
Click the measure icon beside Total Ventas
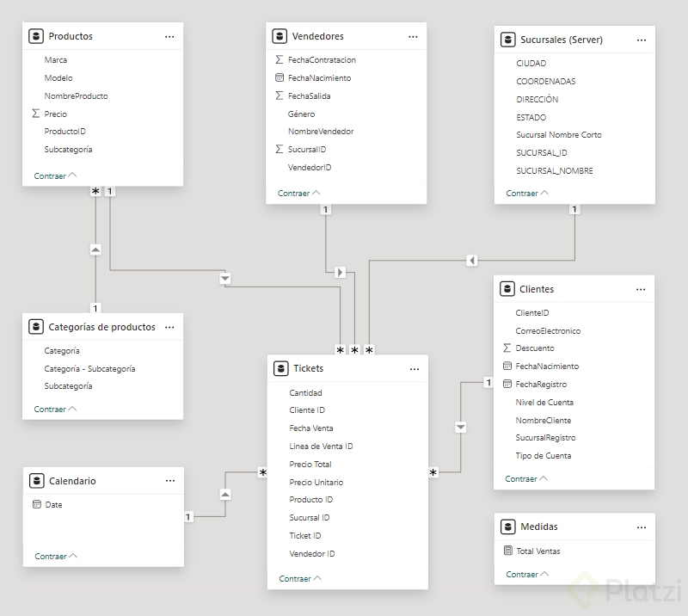coord(507,551)
